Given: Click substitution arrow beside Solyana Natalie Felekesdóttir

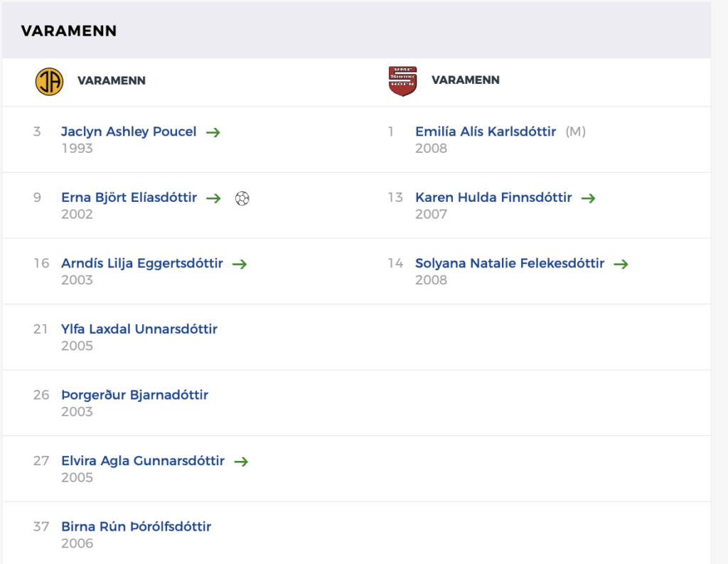Looking at the screenshot, I should pos(621,265).
